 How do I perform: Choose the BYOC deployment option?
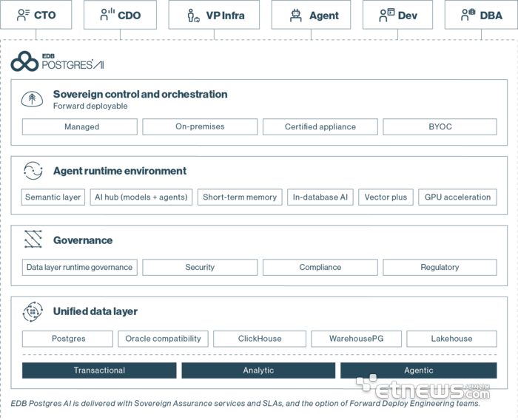click(x=440, y=126)
